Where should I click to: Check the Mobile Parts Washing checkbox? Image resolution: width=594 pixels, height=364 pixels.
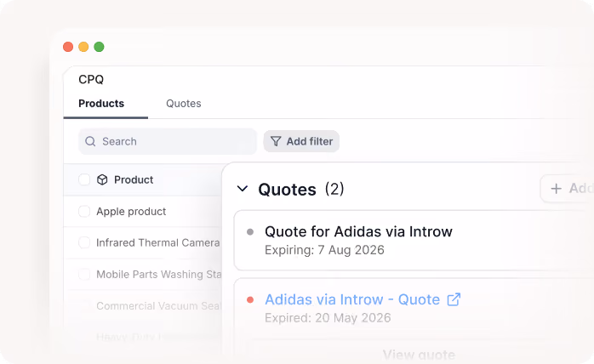click(84, 274)
